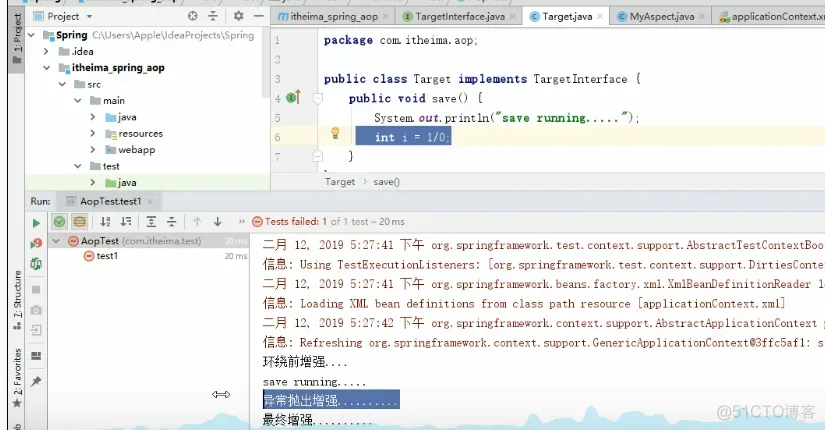Hide the Project panel minus icon
This screenshot has height=430, width=825.
click(x=258, y=16)
